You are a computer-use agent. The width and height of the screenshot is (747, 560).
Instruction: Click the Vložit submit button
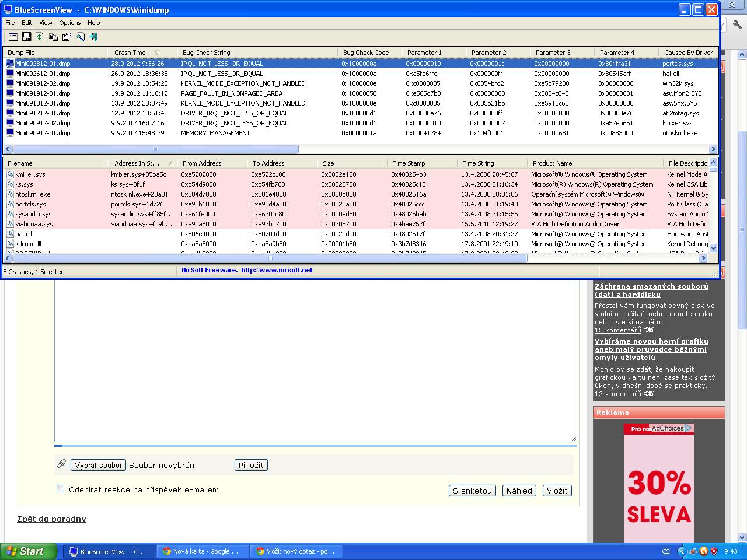click(x=557, y=491)
